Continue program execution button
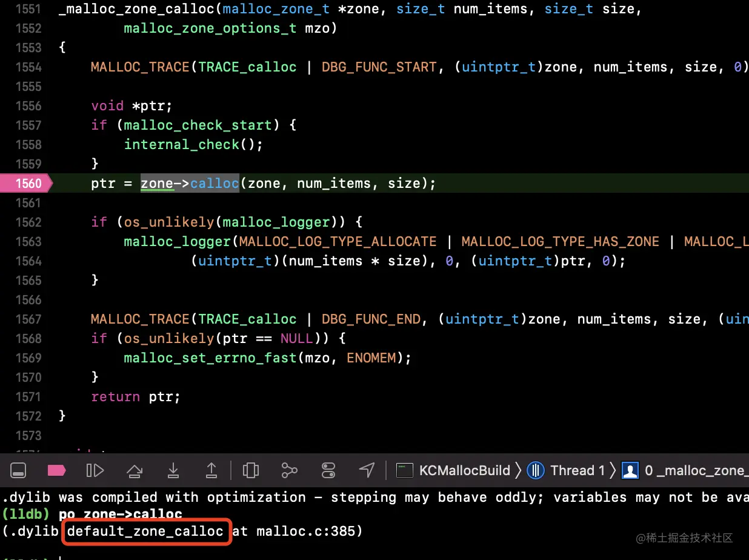Screen dimensions: 749x560 tap(95, 470)
